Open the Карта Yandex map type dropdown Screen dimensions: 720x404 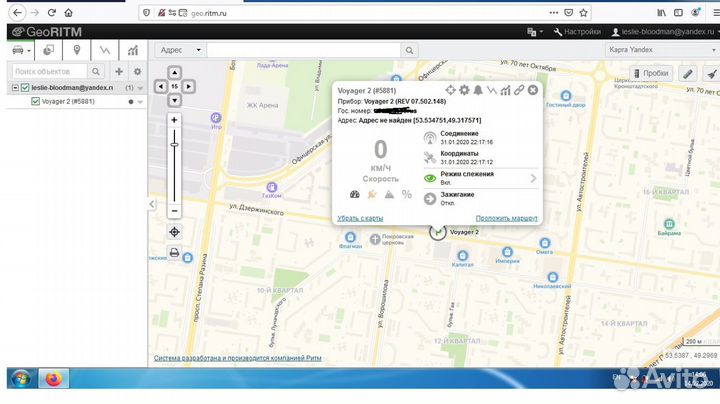661,50
